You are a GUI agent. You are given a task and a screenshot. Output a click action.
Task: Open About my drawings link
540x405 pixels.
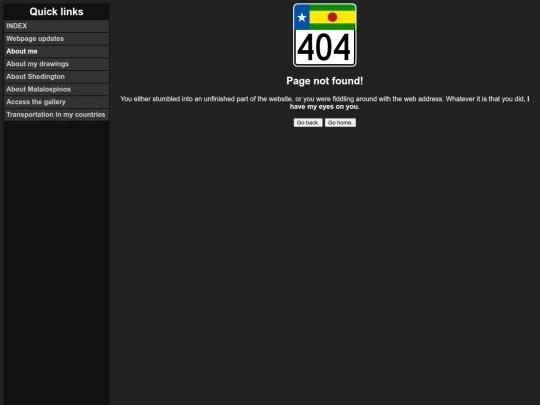tap(56, 64)
